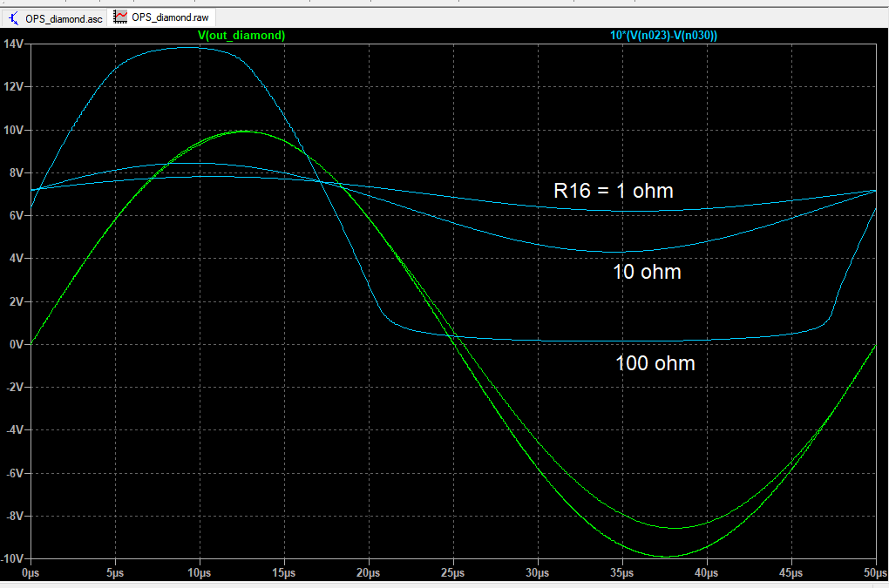Viewport: 889px width, 588px height.
Task: Click the -8V vertical axis label
Action: click(x=15, y=516)
